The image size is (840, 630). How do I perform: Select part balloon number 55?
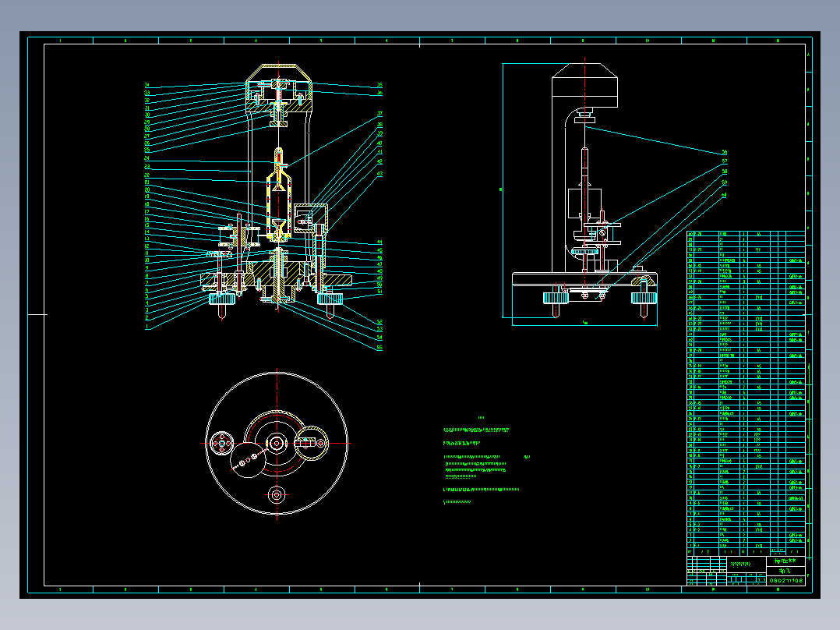[x=379, y=348]
